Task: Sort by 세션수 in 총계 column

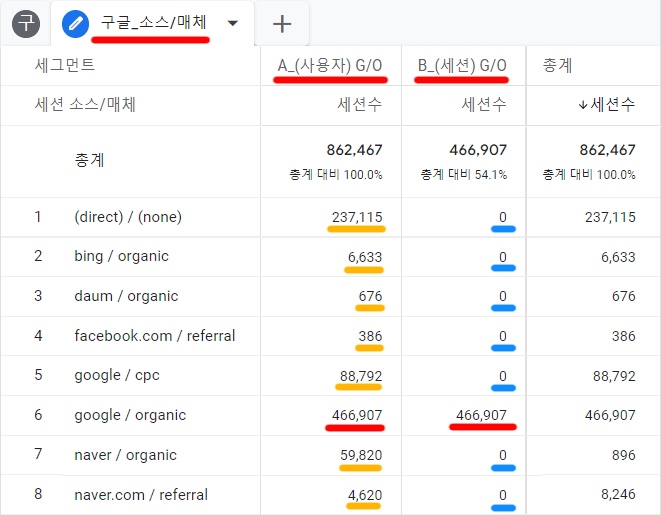Action: coord(613,105)
